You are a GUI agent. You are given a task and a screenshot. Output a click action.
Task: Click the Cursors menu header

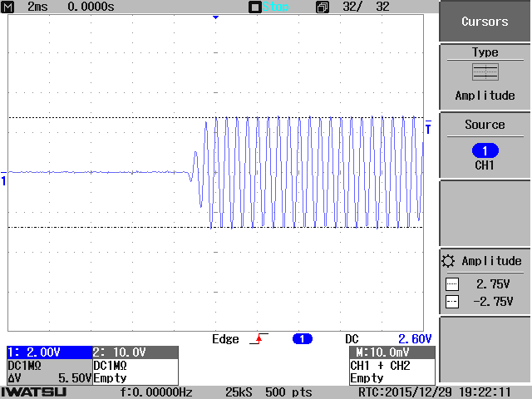(x=485, y=22)
